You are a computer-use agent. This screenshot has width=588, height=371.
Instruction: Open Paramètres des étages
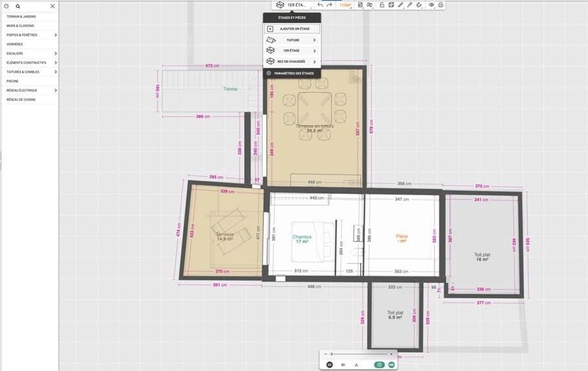(292, 73)
